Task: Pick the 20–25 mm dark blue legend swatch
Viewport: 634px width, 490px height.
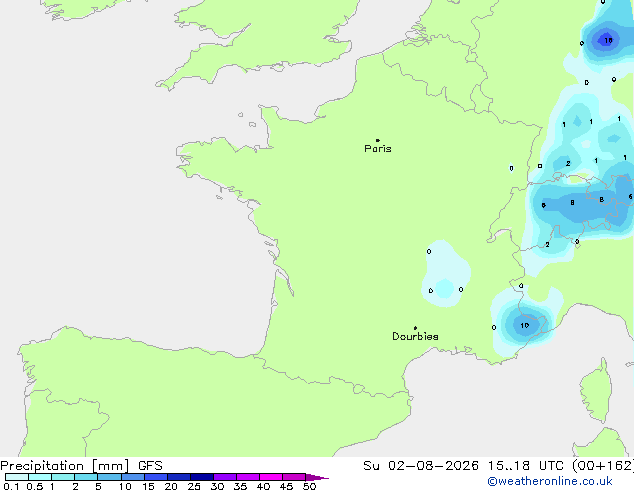Action: 179,477
